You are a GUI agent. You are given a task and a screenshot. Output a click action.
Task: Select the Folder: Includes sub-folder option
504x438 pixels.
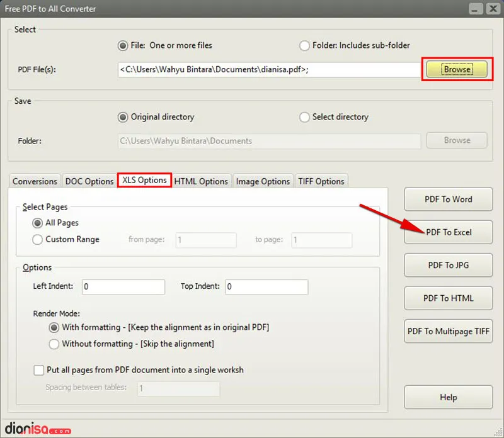pos(304,45)
